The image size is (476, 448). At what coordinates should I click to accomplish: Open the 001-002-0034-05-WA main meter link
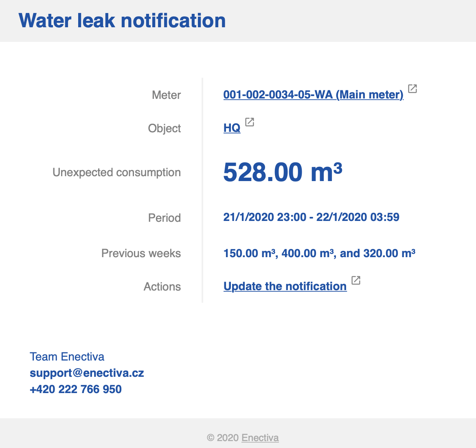pos(313,95)
